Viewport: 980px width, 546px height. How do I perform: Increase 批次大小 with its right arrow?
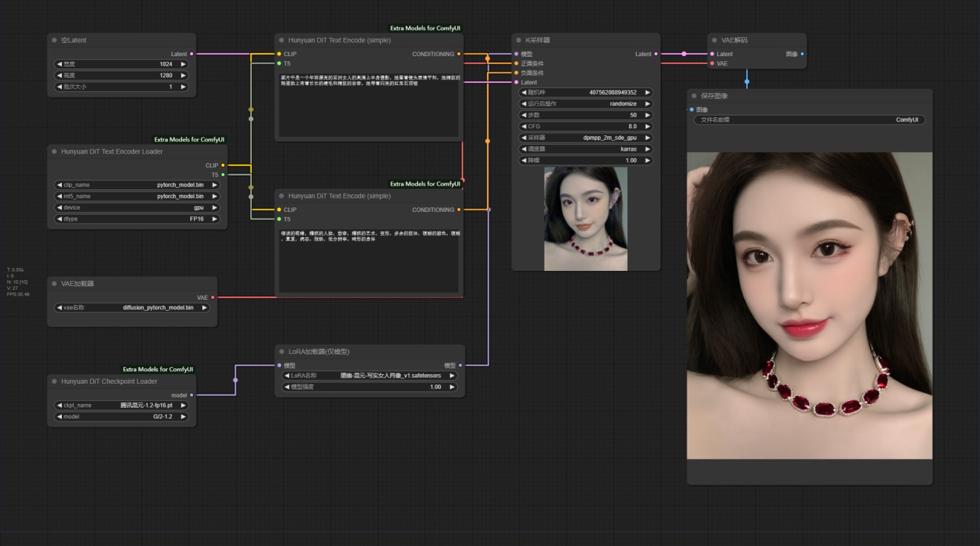(x=183, y=87)
